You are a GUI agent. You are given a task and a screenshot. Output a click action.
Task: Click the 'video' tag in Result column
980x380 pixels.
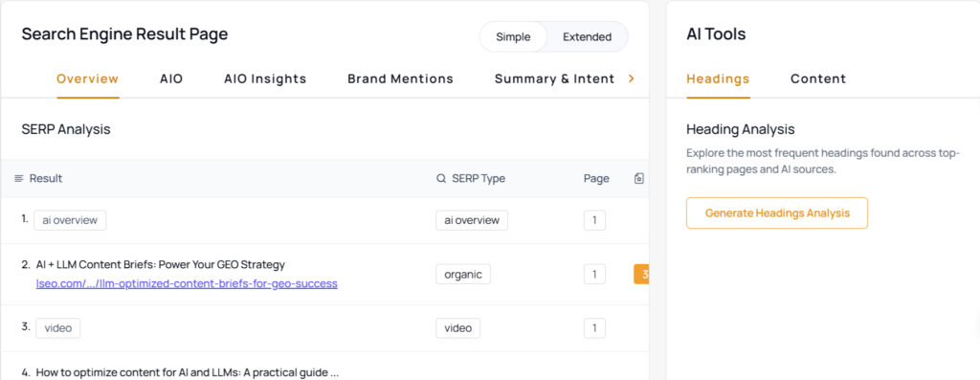click(x=58, y=328)
